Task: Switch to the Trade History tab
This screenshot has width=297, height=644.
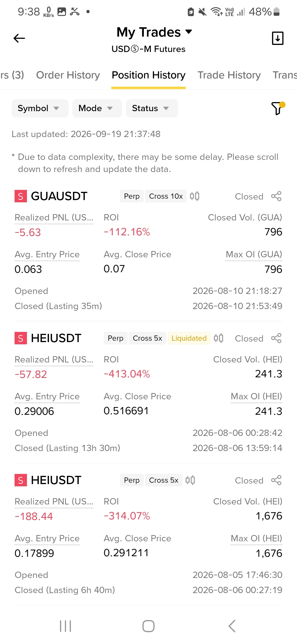Action: pos(229,75)
